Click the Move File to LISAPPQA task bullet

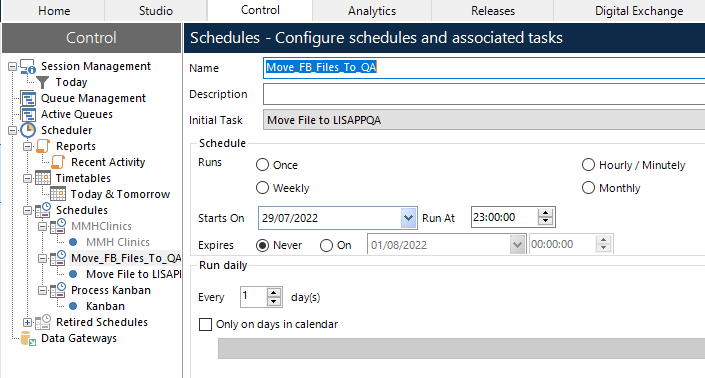pos(73,274)
